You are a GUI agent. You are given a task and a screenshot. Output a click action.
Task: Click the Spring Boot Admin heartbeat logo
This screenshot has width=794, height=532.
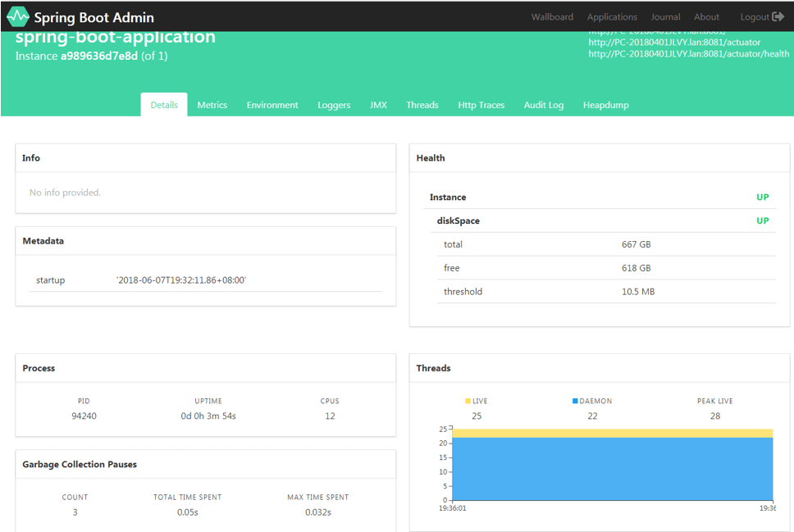(18, 16)
